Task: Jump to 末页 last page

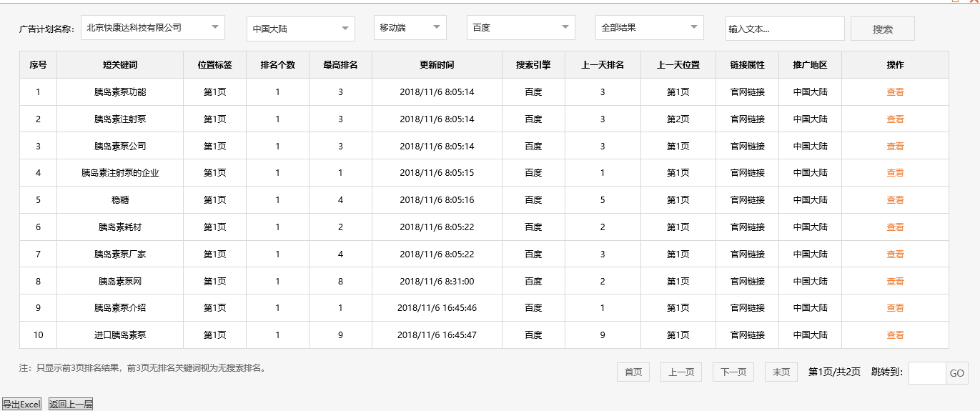Action: pyautogui.click(x=781, y=372)
